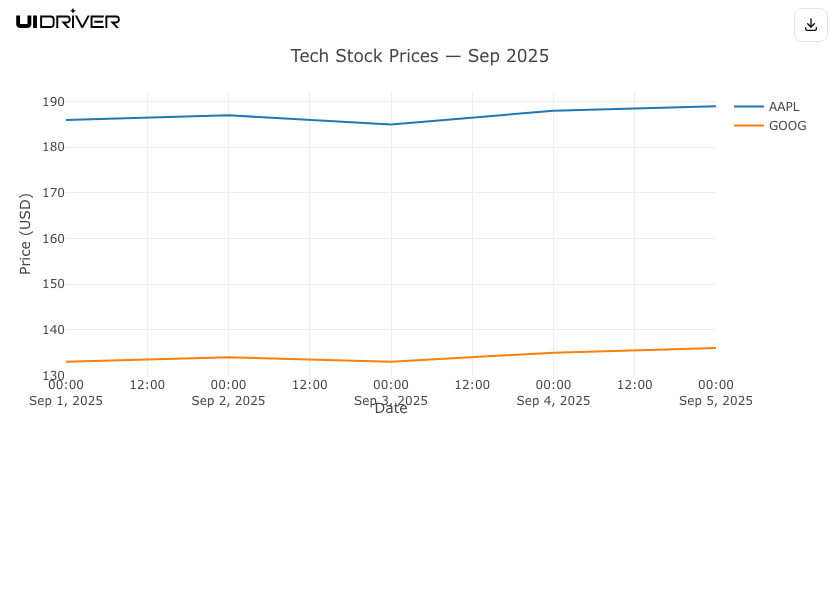
Task: Click the 150 y-axis tick label
Action: pyautogui.click(x=53, y=284)
